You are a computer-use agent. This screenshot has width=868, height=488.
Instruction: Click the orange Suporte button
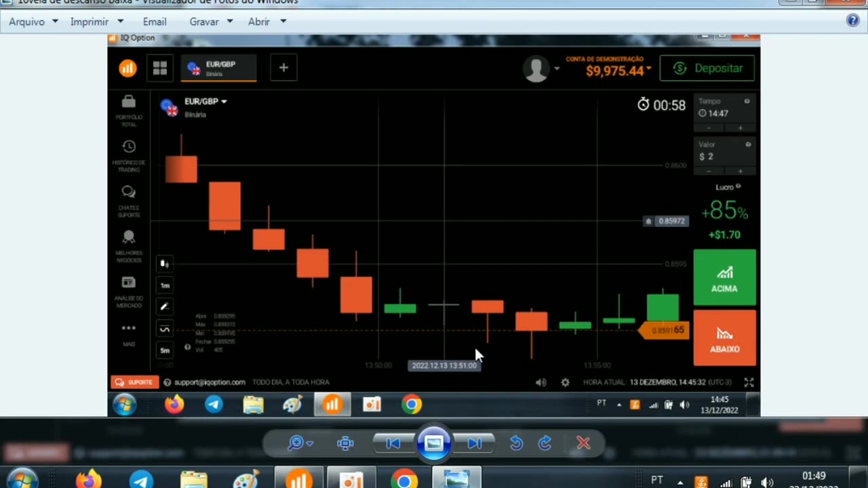tap(135, 382)
